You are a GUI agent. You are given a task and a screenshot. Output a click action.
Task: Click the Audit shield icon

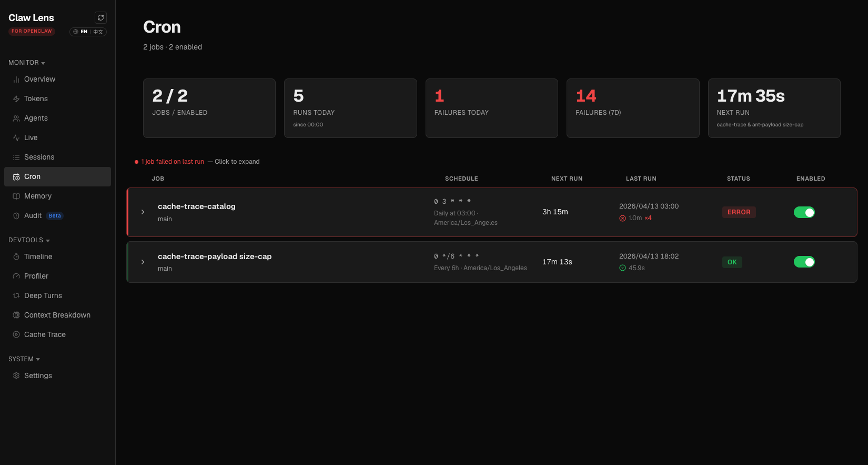pyautogui.click(x=16, y=216)
